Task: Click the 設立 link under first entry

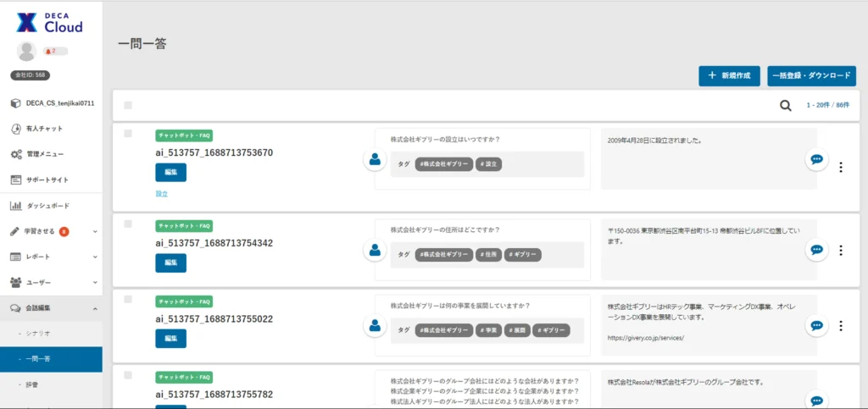Action: (x=161, y=194)
